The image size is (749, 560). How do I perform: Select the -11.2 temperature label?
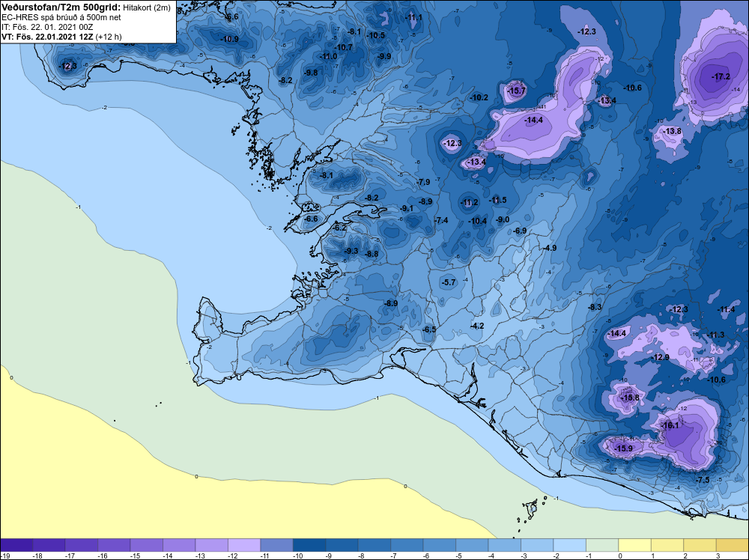click(x=469, y=202)
